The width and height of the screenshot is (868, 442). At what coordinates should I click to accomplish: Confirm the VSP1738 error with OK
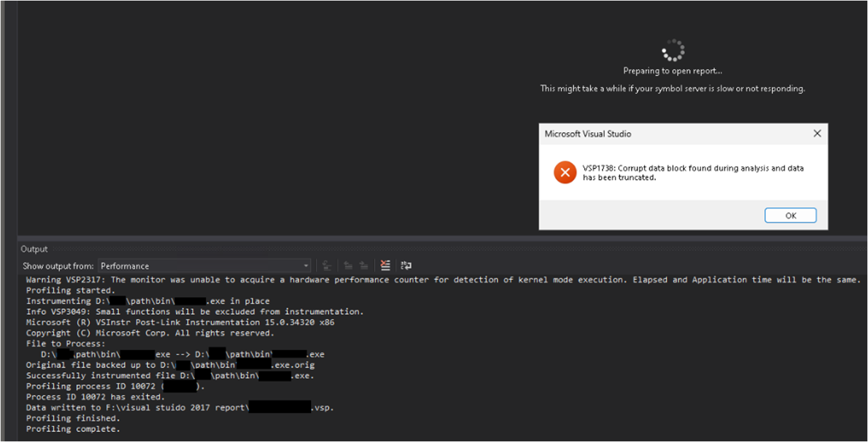click(791, 215)
